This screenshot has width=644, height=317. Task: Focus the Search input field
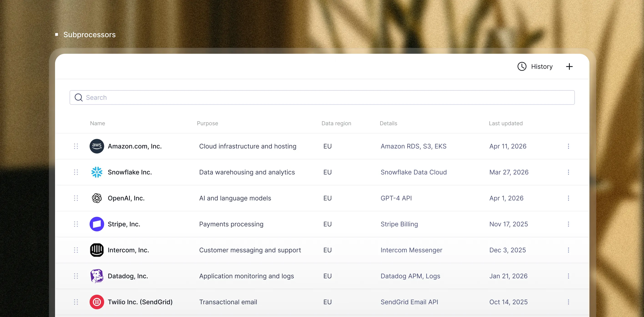pyautogui.click(x=322, y=97)
